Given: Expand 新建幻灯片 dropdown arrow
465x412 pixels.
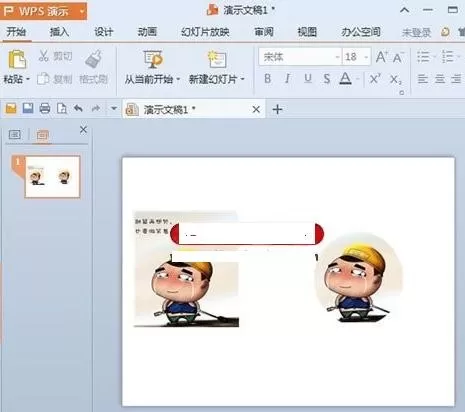Looking at the screenshot, I should click(243, 79).
